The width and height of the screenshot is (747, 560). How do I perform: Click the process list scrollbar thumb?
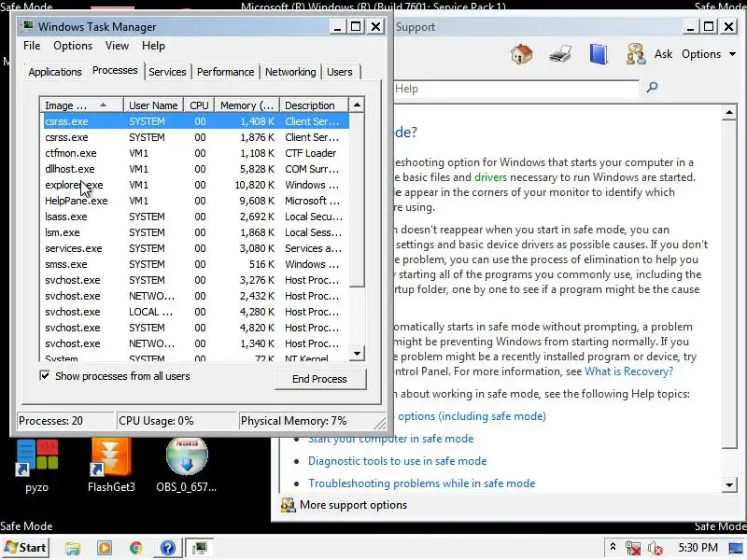357,200
